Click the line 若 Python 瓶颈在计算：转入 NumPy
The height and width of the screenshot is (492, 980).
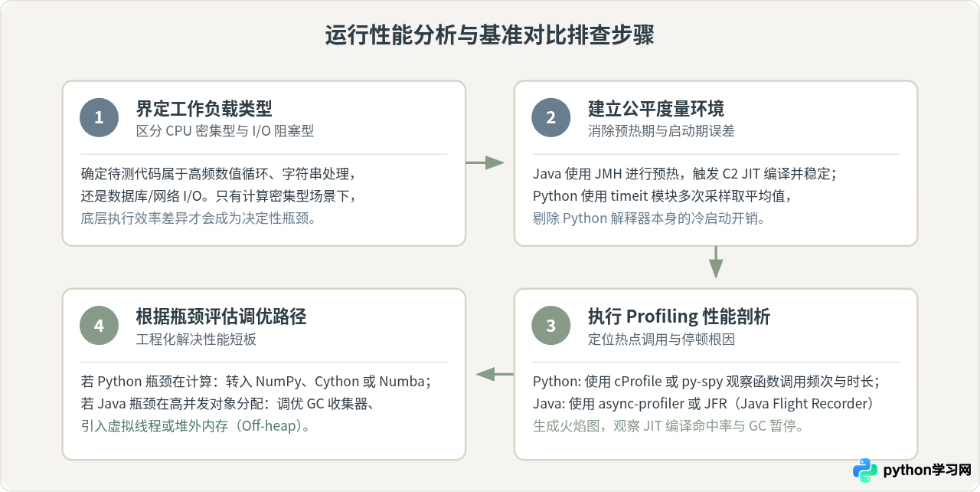point(256,381)
